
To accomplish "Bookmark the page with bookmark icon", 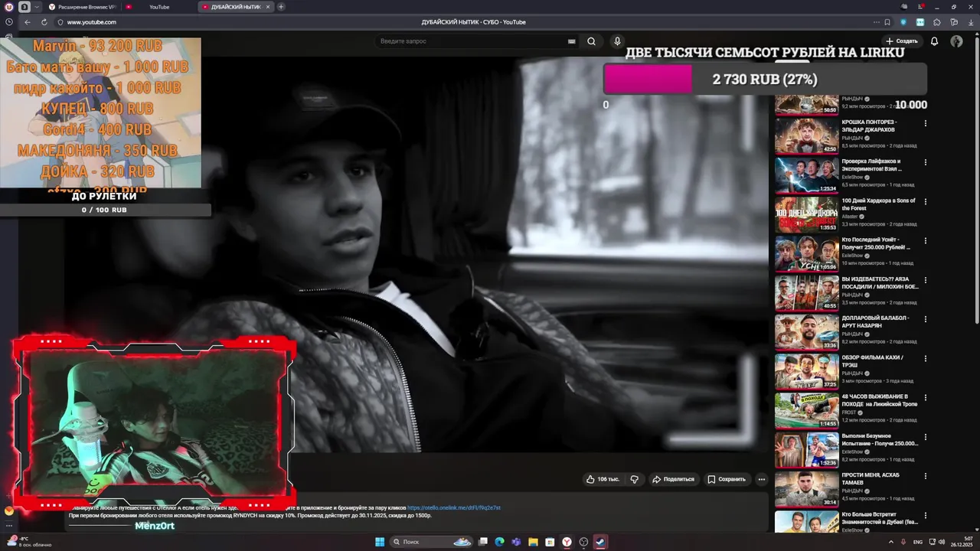I will pos(887,22).
